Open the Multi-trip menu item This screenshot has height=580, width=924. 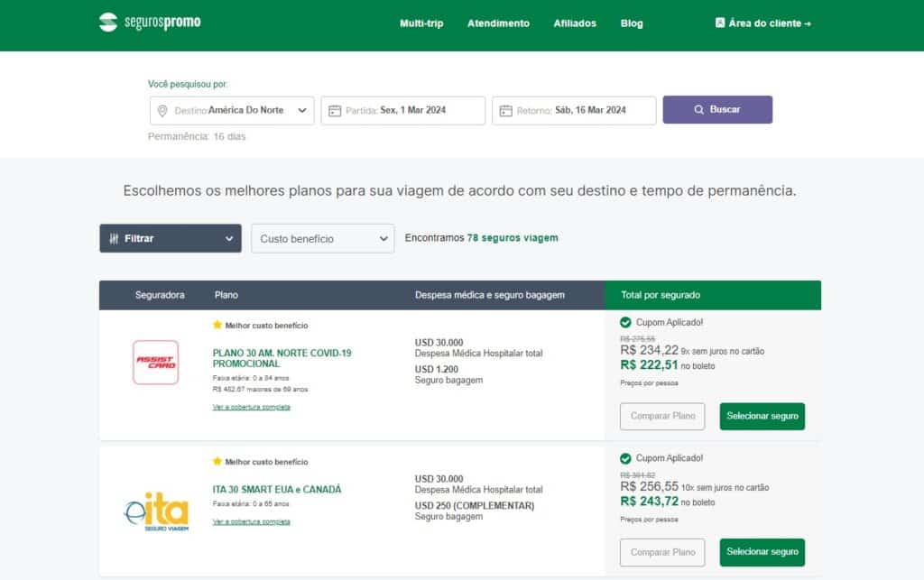click(x=420, y=23)
